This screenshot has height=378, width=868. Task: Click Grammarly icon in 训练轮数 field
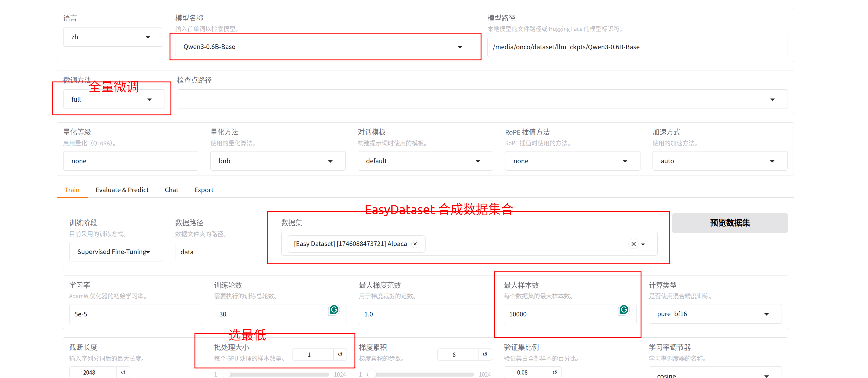tap(334, 310)
